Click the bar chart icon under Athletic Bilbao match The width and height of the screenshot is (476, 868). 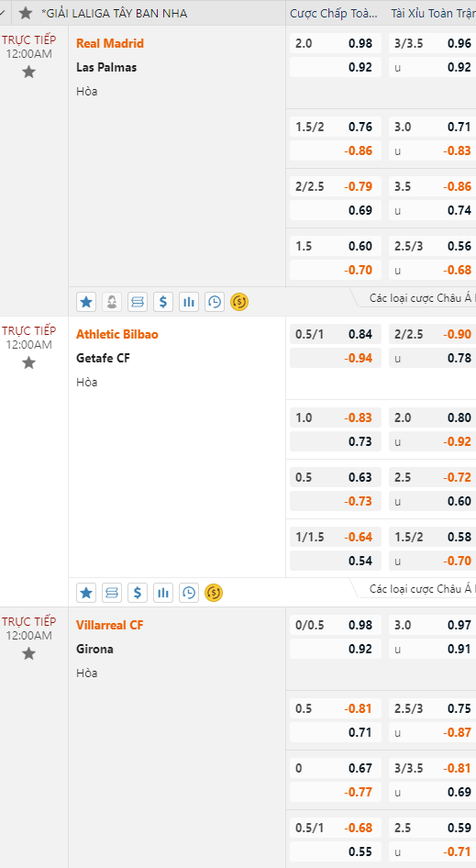click(x=162, y=593)
